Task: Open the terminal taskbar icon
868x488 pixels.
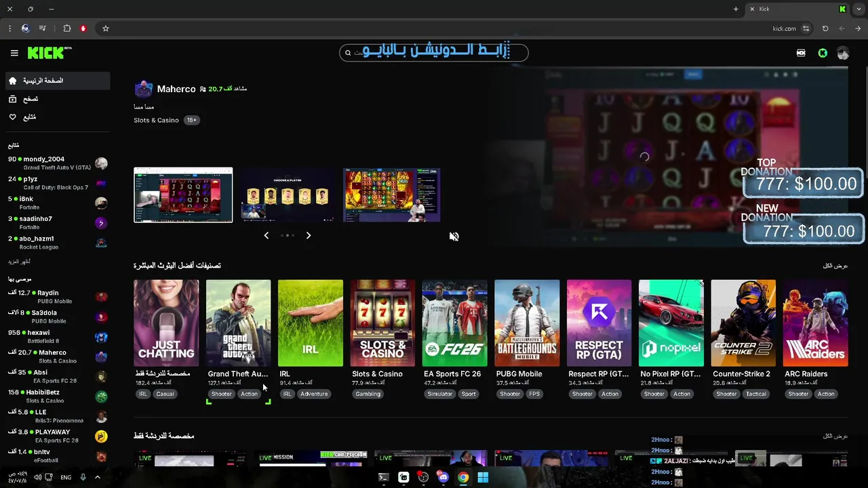Action: tap(383, 477)
